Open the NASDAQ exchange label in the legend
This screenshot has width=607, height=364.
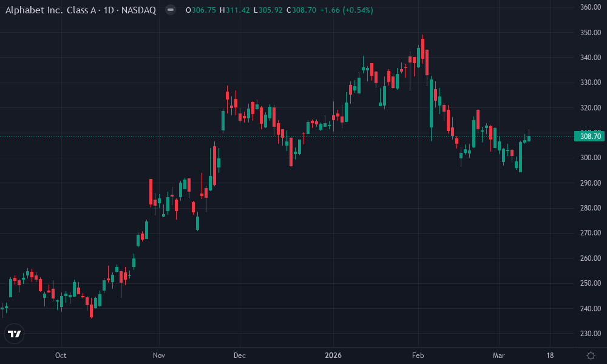(140, 10)
